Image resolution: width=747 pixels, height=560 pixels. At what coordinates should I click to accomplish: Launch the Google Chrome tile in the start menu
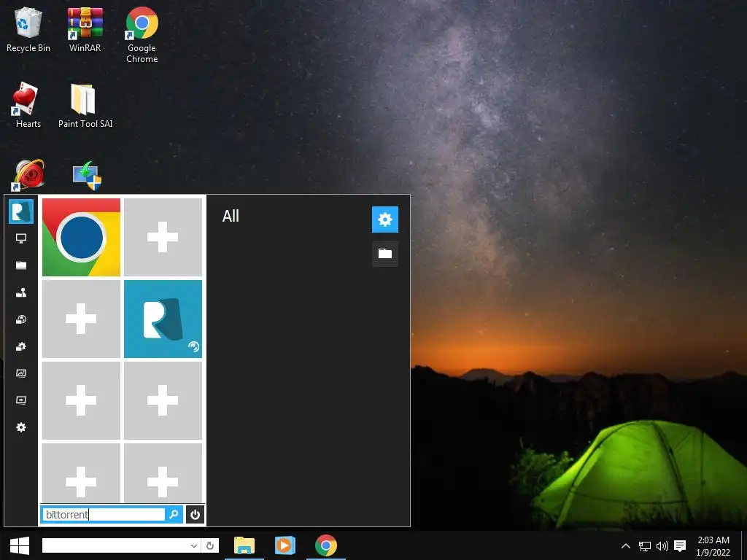82,237
